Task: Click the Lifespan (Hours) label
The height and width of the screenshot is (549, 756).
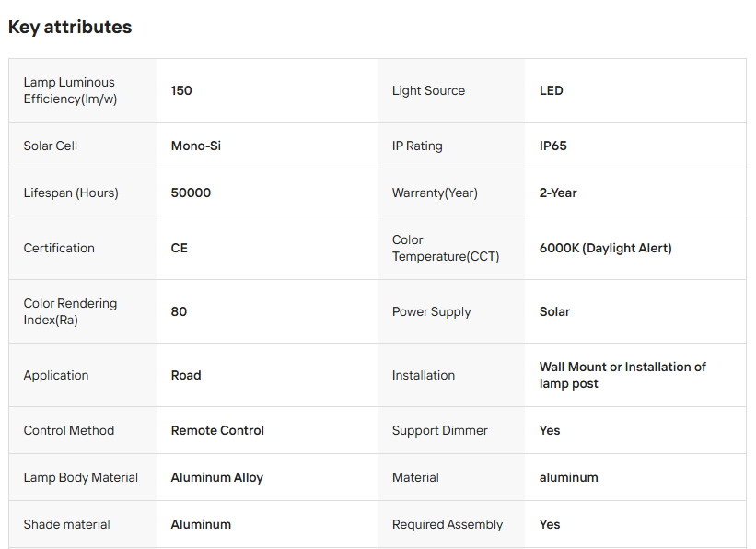Action: coord(71,193)
